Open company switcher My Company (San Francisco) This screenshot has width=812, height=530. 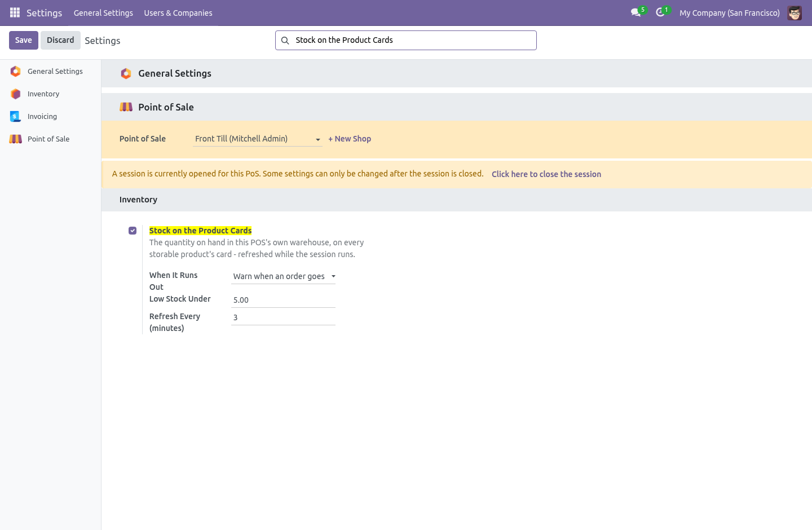pyautogui.click(x=730, y=12)
